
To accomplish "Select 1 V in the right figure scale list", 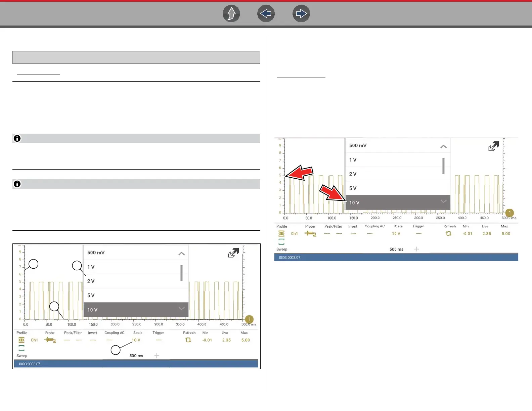I will 398,160.
